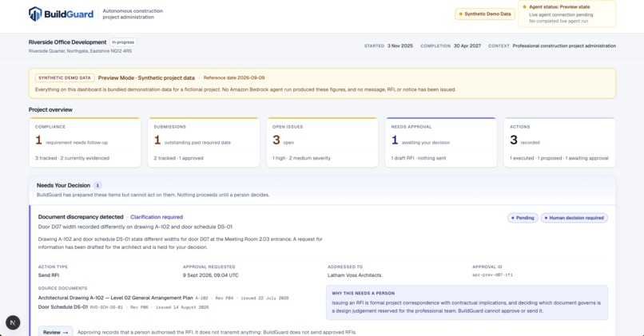644x336 pixels.
Task: Click the approval ID apr-prev-d07-rfi
Action: coord(492,275)
